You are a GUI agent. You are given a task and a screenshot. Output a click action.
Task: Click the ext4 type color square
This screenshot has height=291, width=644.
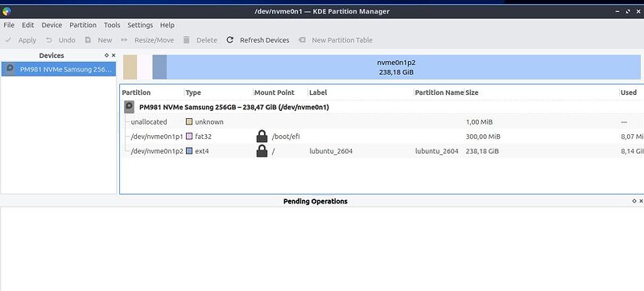189,151
